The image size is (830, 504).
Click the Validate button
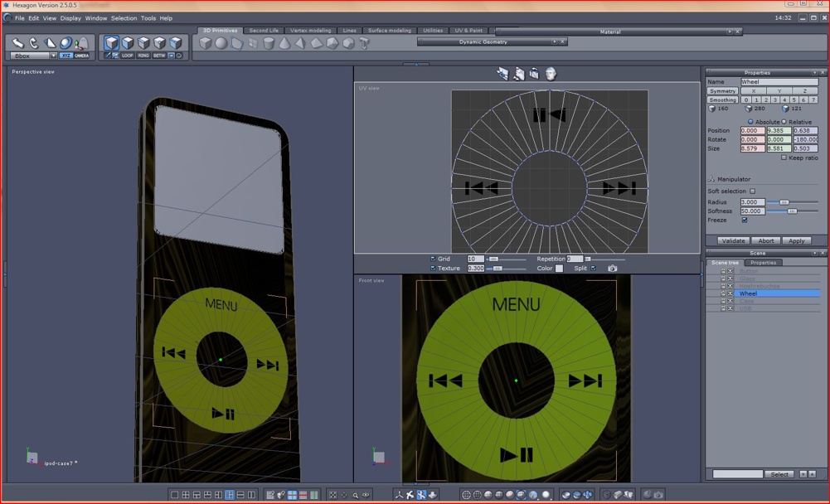733,241
